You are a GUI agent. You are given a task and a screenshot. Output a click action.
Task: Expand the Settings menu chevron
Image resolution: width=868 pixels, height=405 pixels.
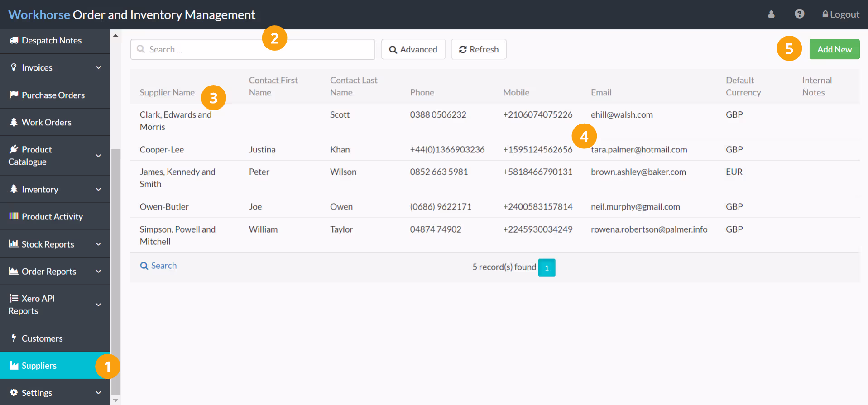[99, 393]
